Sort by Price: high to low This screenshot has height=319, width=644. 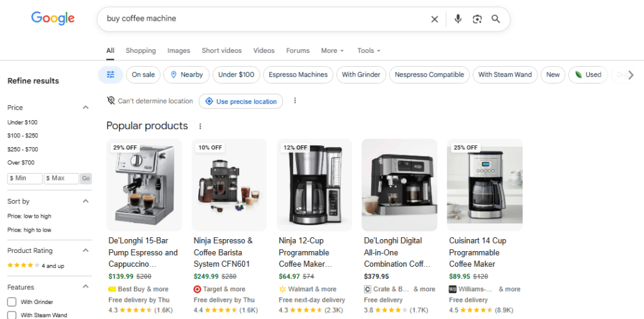click(29, 230)
